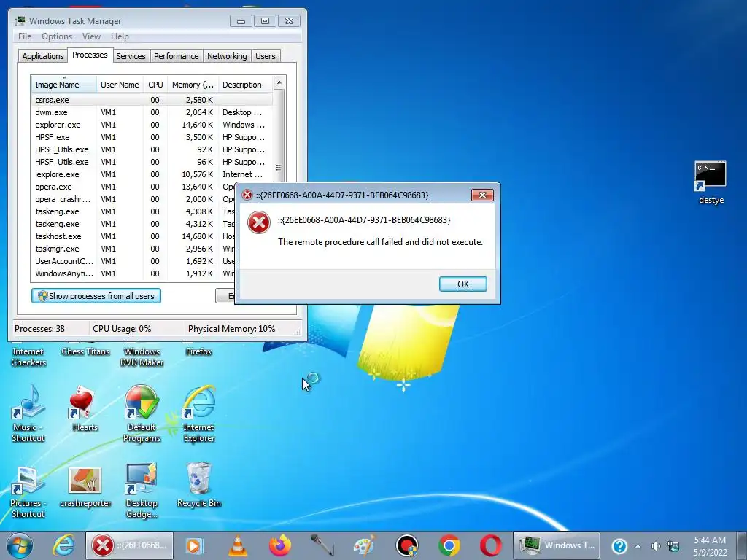Select Internet Checkers desktop label

coord(28,357)
